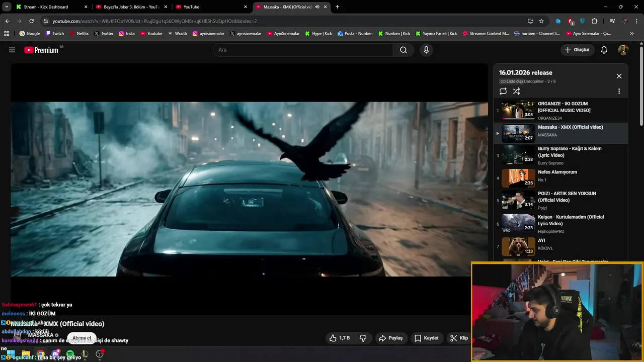Close the playlist panel
The width and height of the screenshot is (644, 362).
click(619, 76)
